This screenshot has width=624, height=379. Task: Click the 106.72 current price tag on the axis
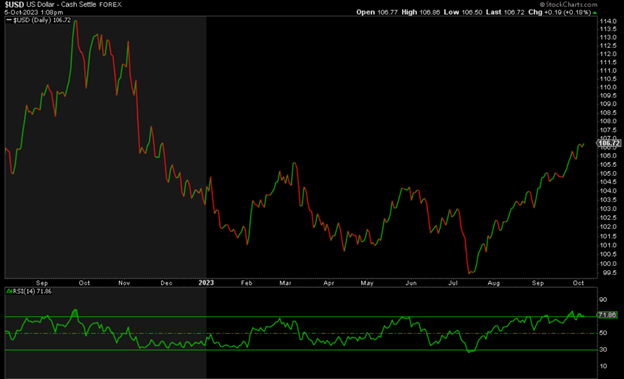(x=609, y=143)
